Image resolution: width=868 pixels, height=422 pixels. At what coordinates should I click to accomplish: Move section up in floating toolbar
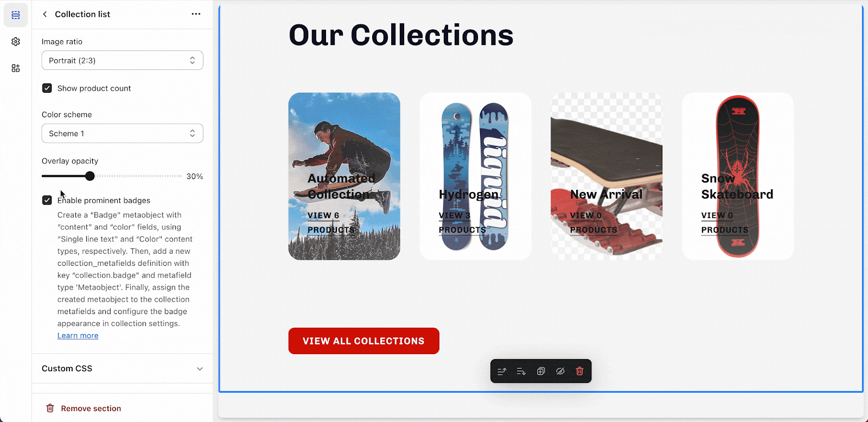(502, 371)
